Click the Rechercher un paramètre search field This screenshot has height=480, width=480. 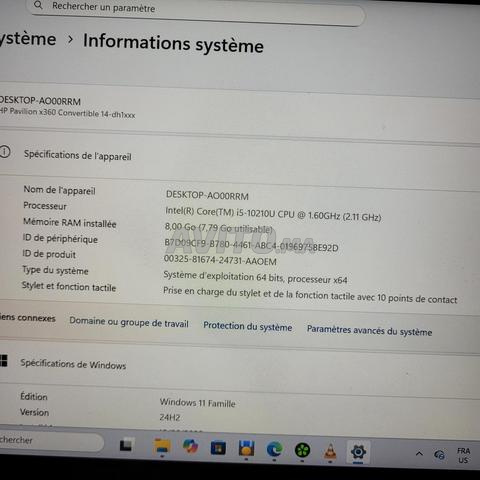pyautogui.click(x=197, y=10)
